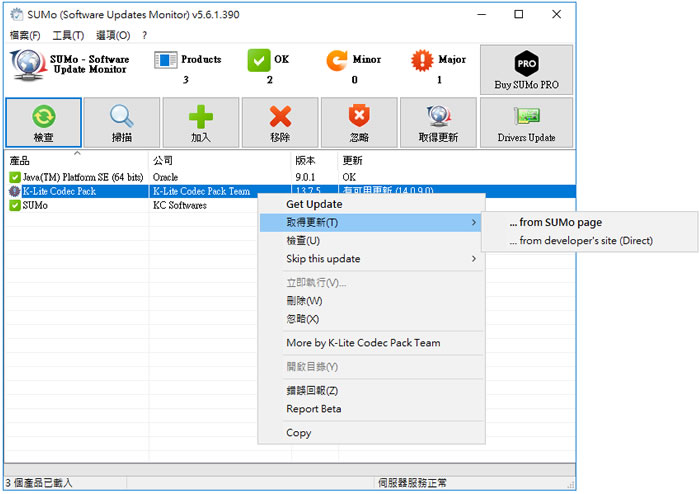The width and height of the screenshot is (700, 494).
Task: Click the green 檢查 check toolbar icon
Action: [x=44, y=115]
